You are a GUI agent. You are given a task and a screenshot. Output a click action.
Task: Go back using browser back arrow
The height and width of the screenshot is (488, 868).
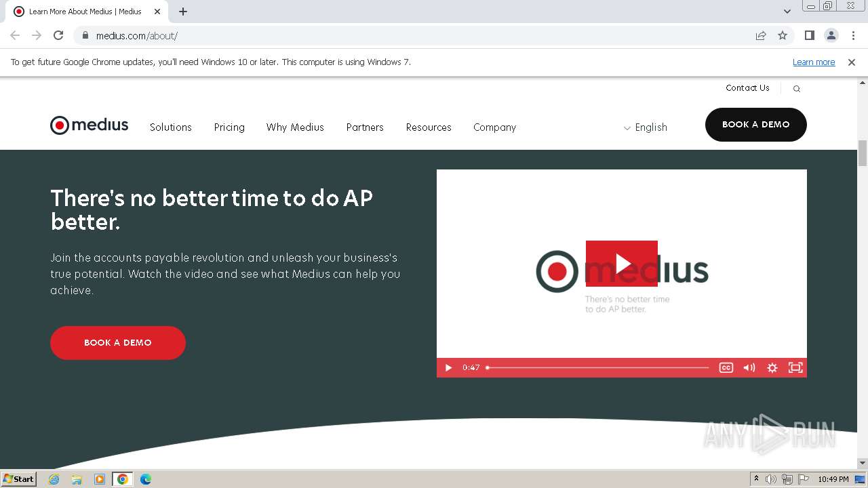click(15, 35)
